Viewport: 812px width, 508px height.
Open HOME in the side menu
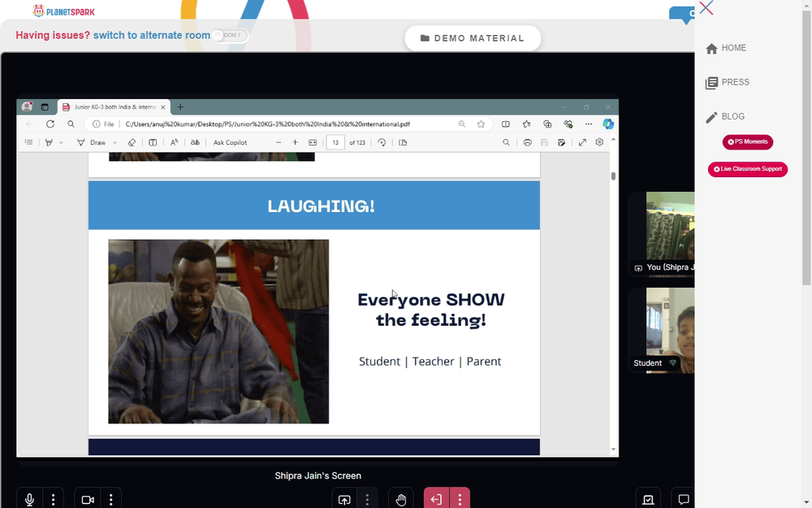[x=726, y=48]
